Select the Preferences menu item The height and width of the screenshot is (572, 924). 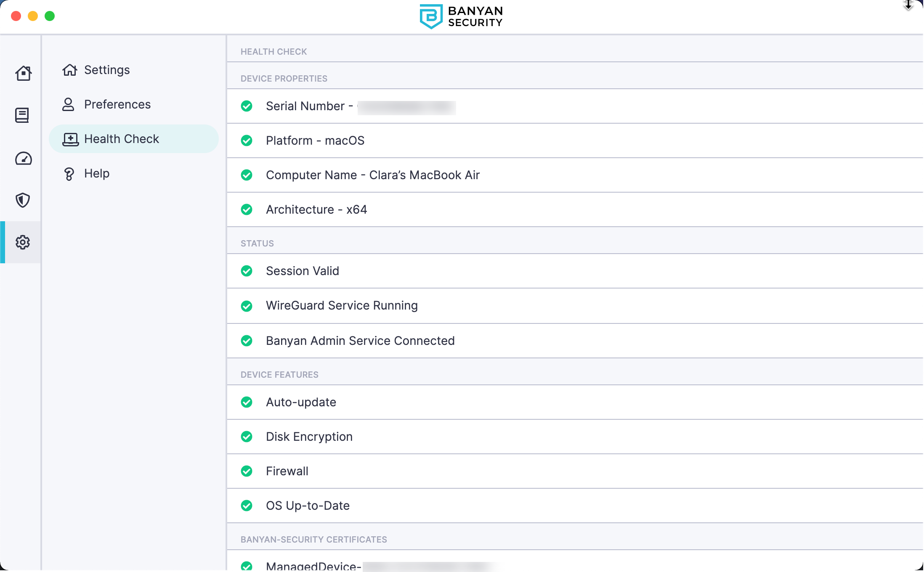pyautogui.click(x=134, y=104)
